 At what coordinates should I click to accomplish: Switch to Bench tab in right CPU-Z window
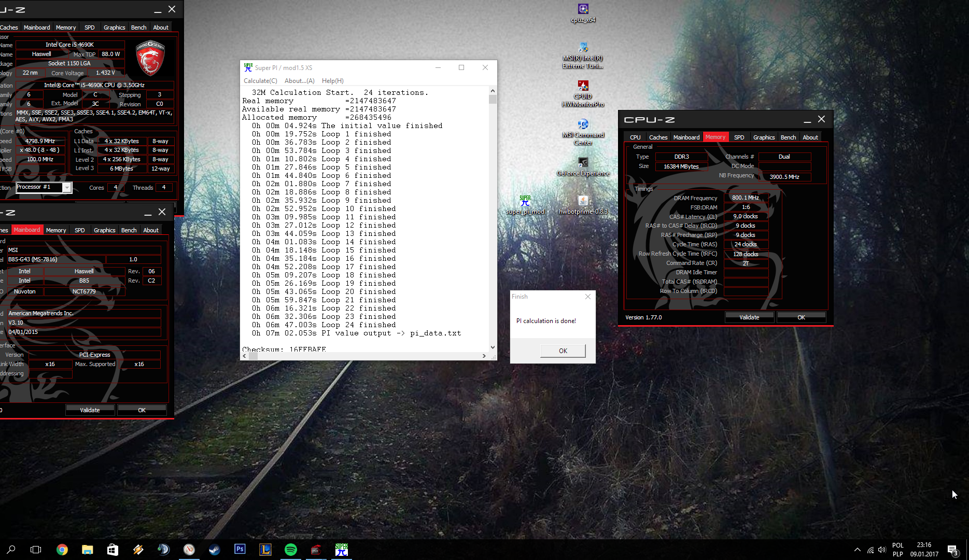point(788,137)
